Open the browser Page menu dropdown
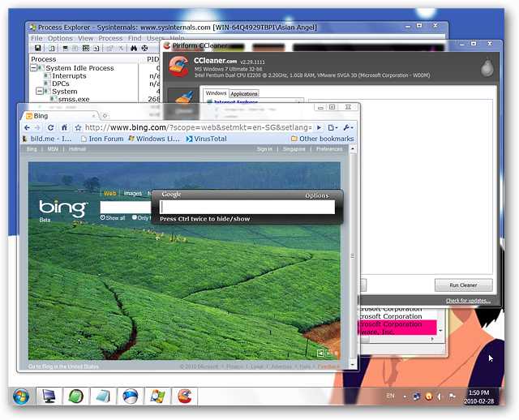The width and height of the screenshot is (519, 420). [x=332, y=128]
